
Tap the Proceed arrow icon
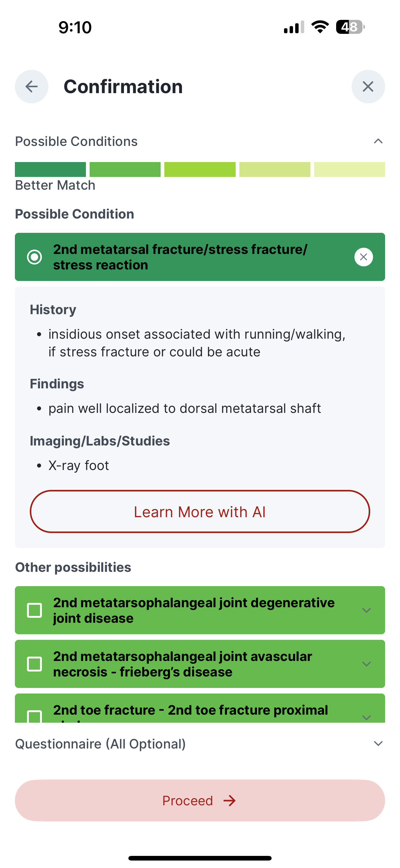click(x=230, y=801)
